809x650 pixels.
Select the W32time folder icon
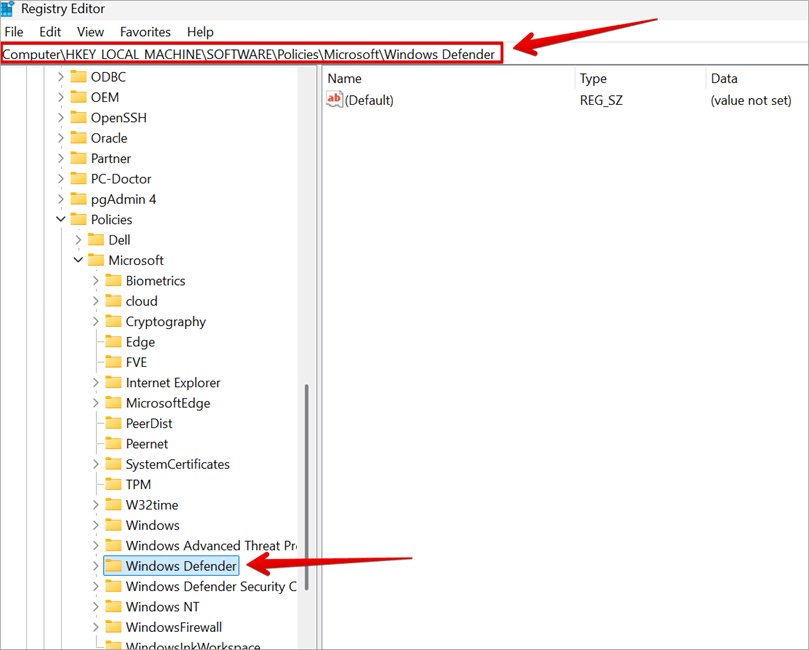point(113,504)
